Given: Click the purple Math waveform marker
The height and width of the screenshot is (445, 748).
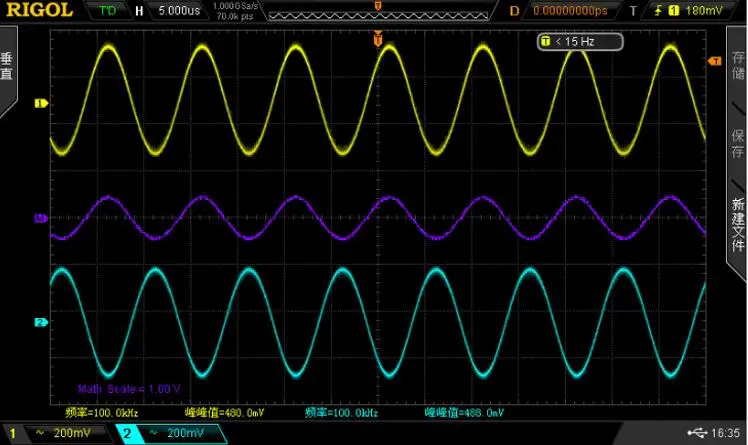Looking at the screenshot, I should [x=41, y=217].
